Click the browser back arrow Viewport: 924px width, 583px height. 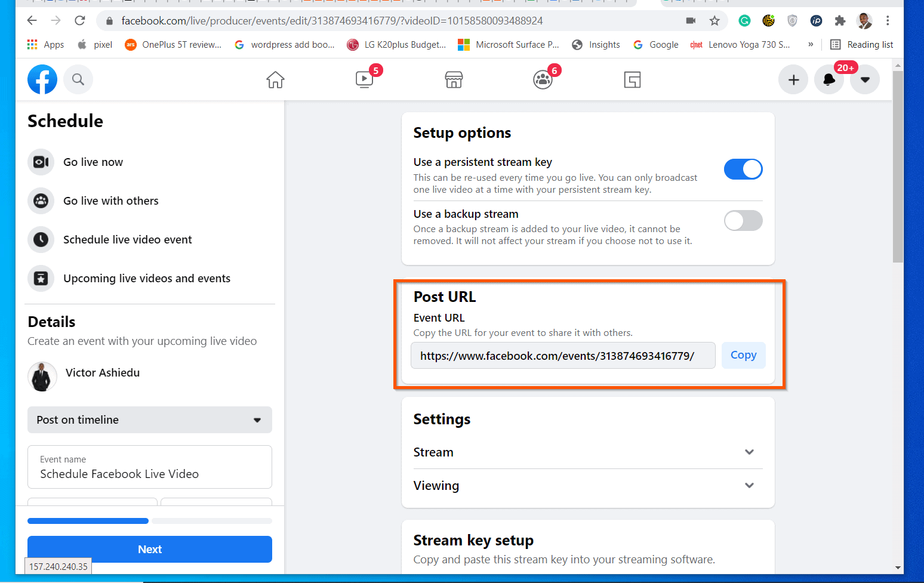(32, 21)
